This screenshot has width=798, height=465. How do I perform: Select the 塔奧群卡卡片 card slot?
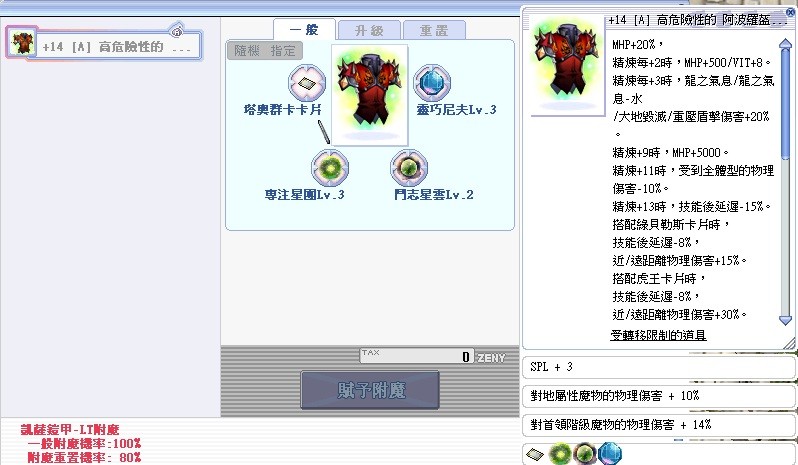(308, 83)
